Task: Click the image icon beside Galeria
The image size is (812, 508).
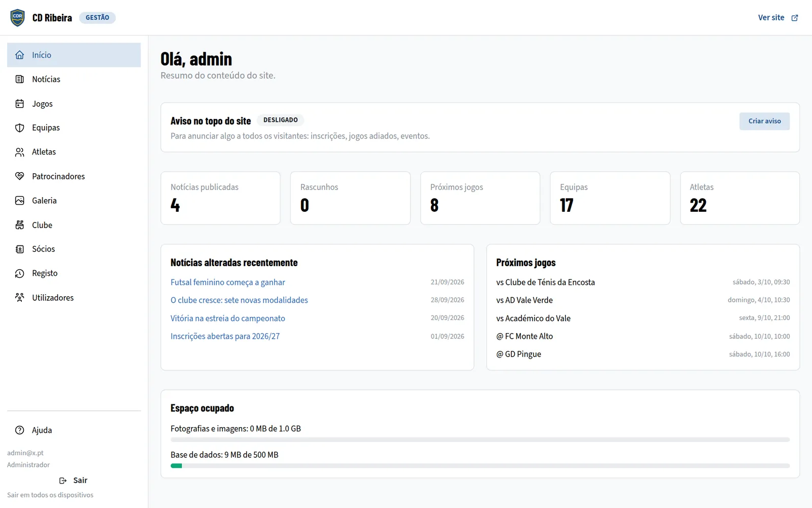Action: coord(20,201)
